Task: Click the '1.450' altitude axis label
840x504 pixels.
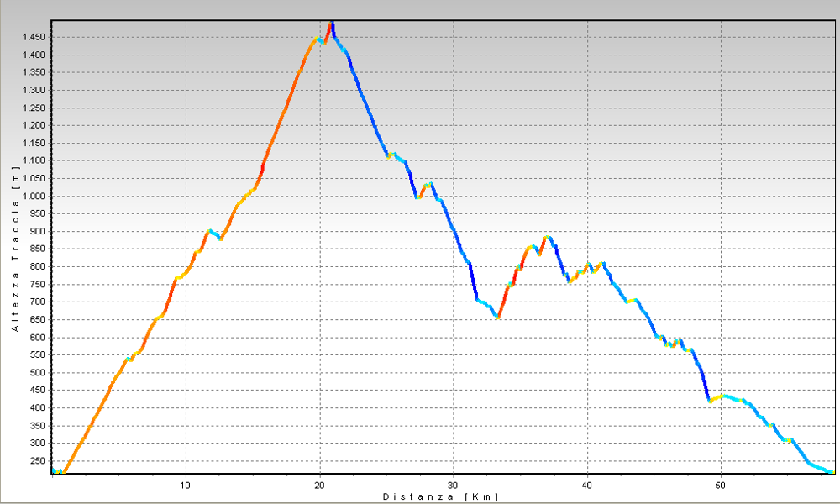Action: (x=32, y=38)
